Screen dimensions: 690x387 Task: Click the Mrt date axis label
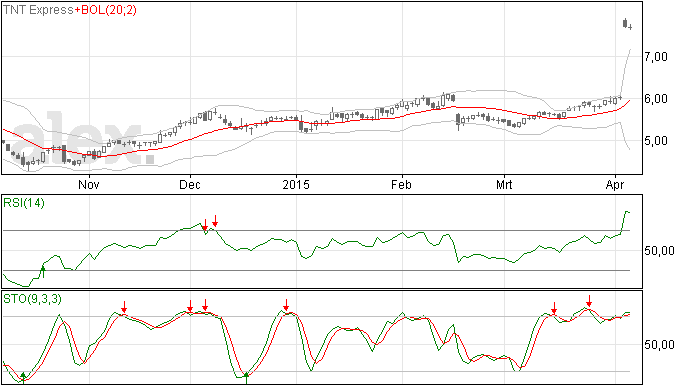(x=504, y=184)
